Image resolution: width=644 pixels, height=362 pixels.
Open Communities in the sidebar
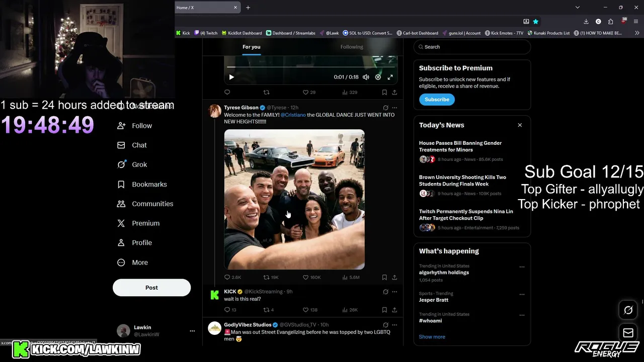pos(145,204)
